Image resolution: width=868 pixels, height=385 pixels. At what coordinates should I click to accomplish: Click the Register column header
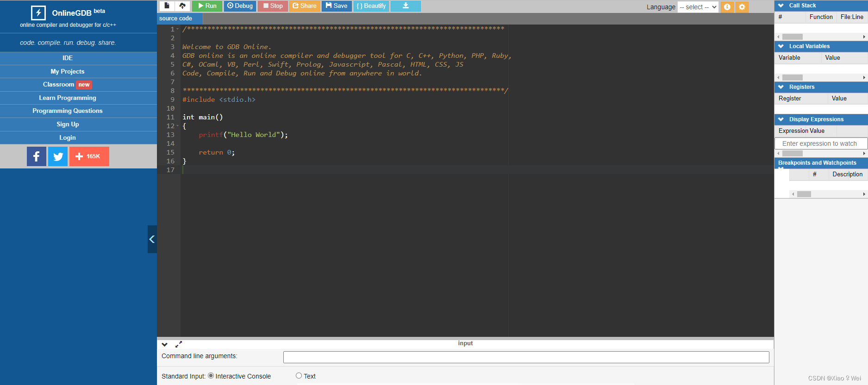[790, 99]
